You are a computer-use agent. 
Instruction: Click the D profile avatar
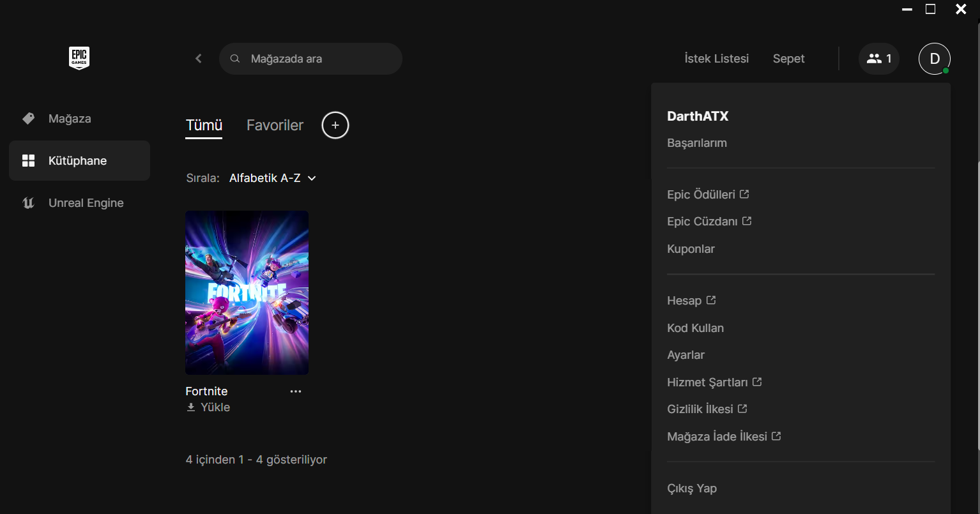coord(934,59)
